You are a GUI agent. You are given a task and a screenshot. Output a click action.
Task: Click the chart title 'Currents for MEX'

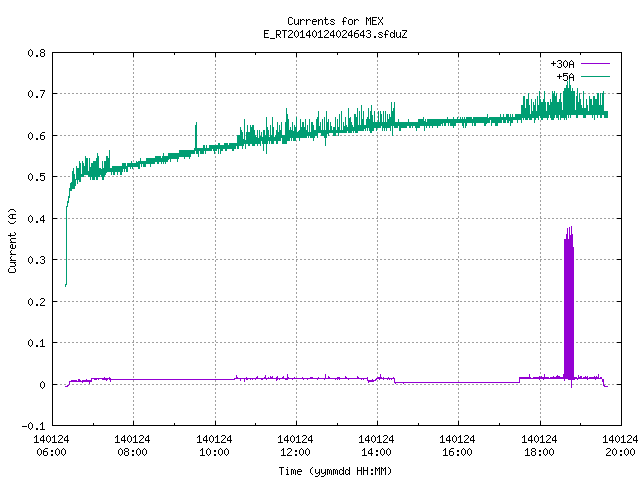(x=335, y=21)
